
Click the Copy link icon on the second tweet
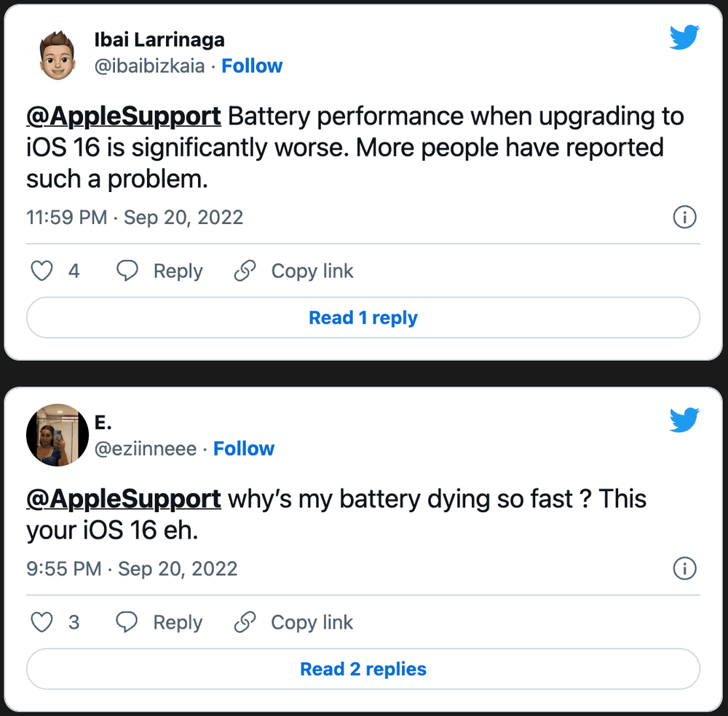point(245,622)
